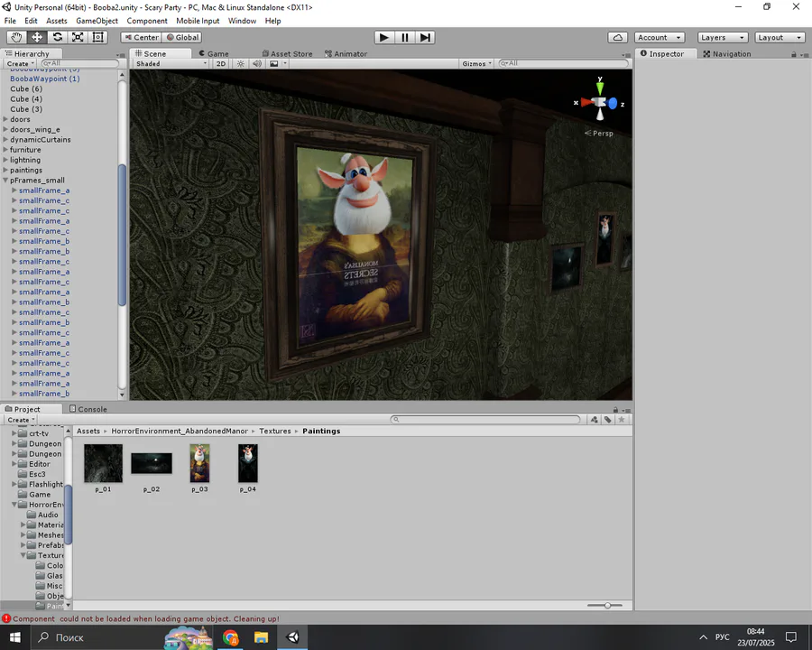The image size is (812, 650).
Task: Toggle scene audio
Action: click(x=257, y=64)
